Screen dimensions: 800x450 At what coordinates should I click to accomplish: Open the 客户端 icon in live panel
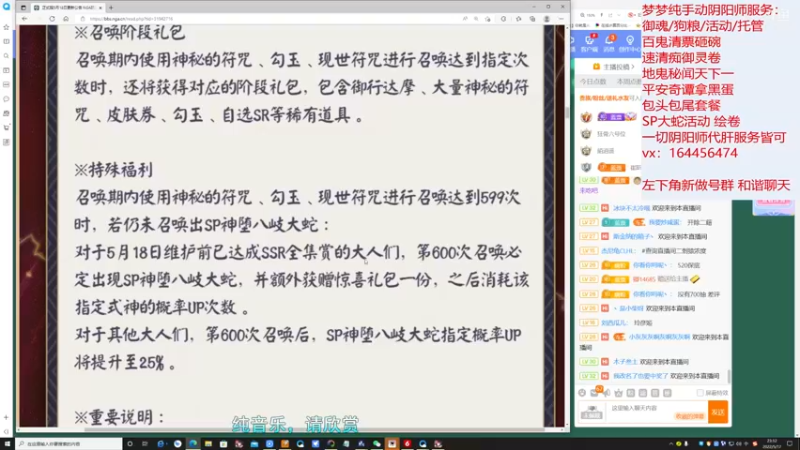click(x=589, y=43)
